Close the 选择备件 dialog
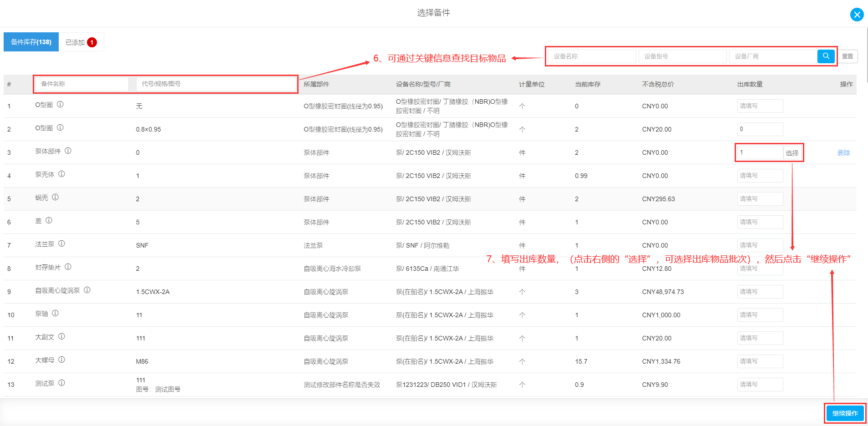Viewport: 868px width, 426px height. click(x=857, y=15)
